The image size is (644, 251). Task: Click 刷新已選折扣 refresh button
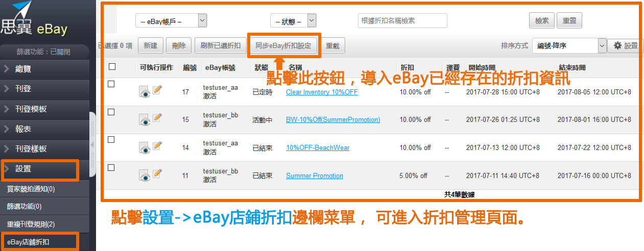(x=220, y=45)
